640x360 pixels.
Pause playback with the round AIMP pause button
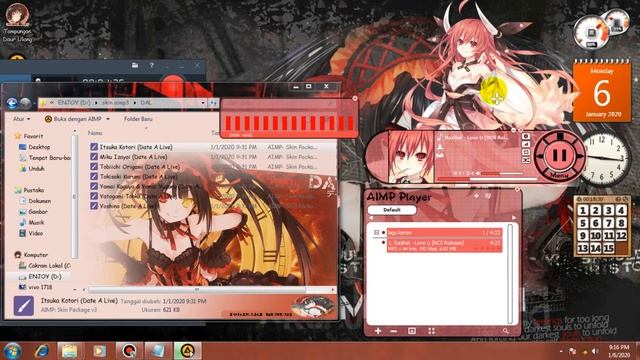coord(559,155)
